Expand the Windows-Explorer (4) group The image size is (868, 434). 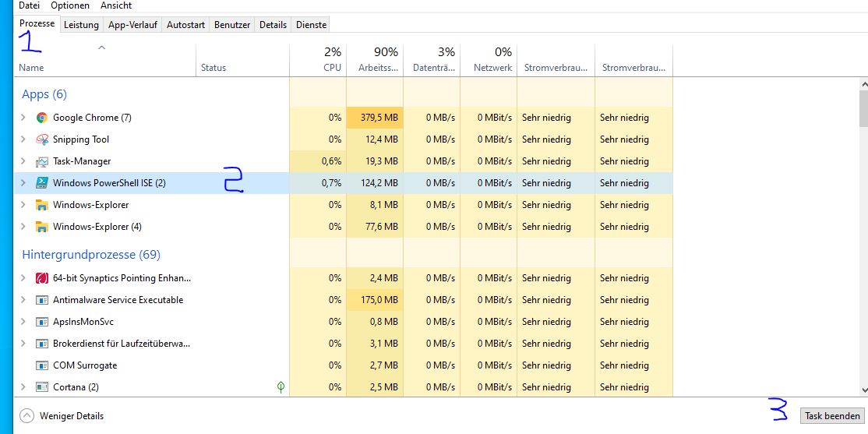pos(23,227)
